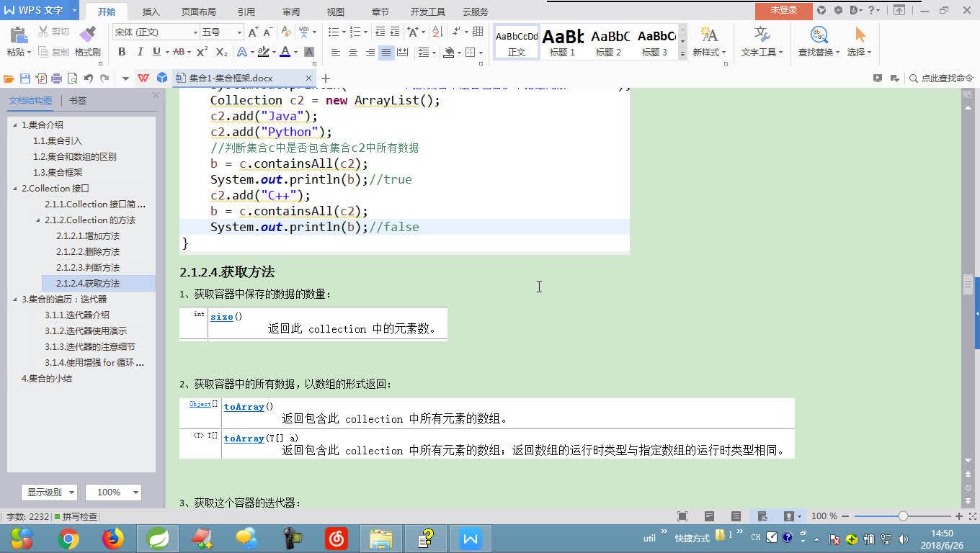Expand bullet list style dropdown
This screenshot has width=980, height=553.
342,32
